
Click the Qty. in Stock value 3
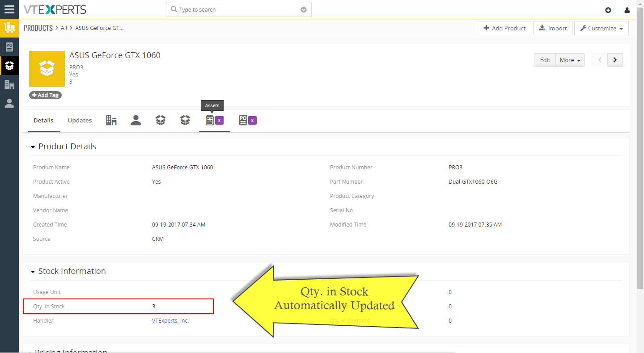[154, 306]
